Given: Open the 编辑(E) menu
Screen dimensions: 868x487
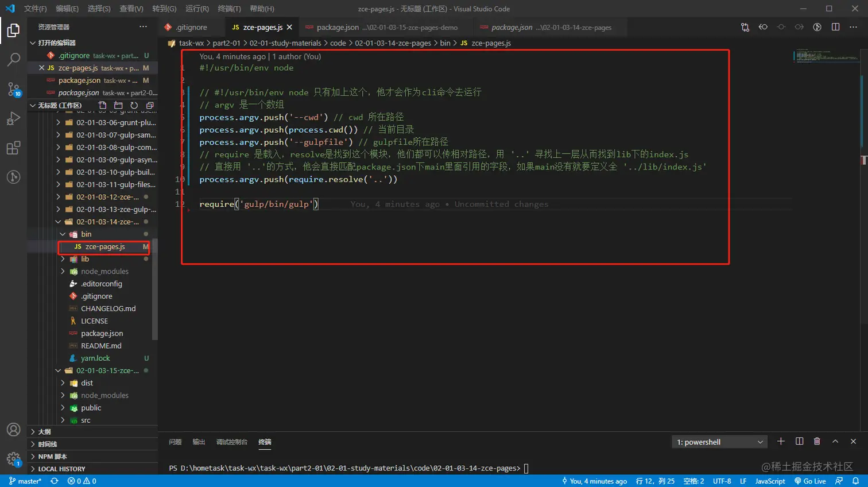Looking at the screenshot, I should [67, 9].
